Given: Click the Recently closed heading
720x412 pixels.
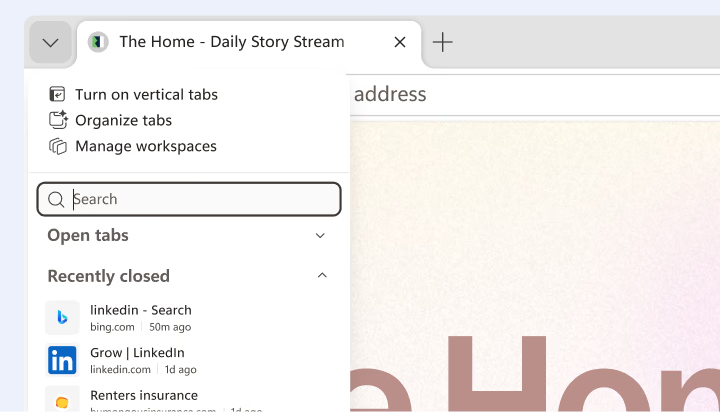Looking at the screenshot, I should pos(109,276).
